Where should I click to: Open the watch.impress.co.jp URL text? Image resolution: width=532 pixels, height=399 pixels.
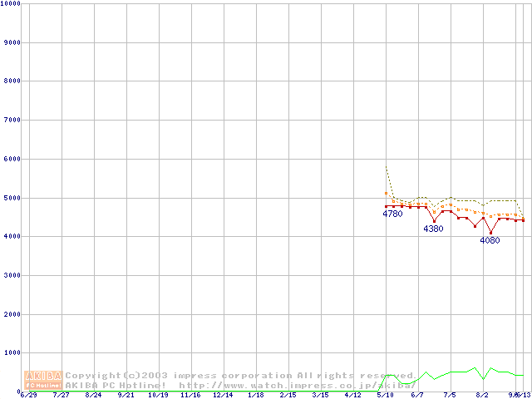click(x=297, y=386)
